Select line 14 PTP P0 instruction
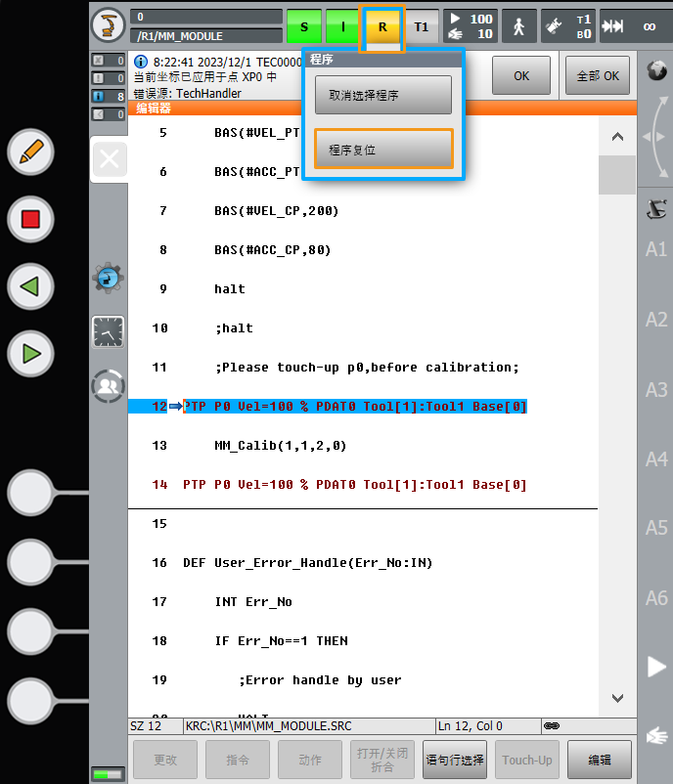 [355, 485]
